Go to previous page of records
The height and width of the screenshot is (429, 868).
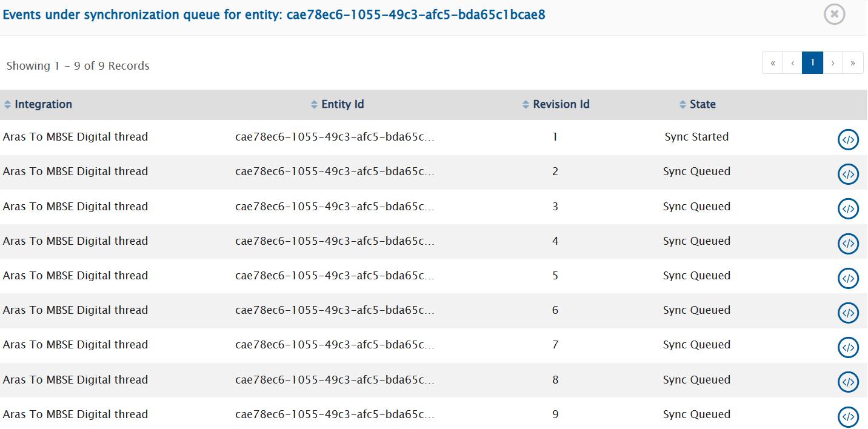[792, 62]
